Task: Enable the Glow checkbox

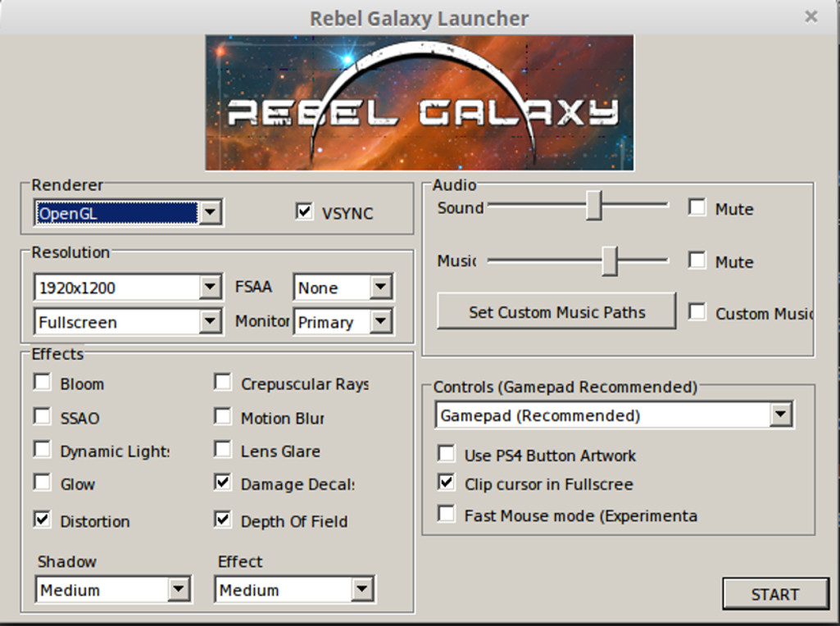Action: 42,483
